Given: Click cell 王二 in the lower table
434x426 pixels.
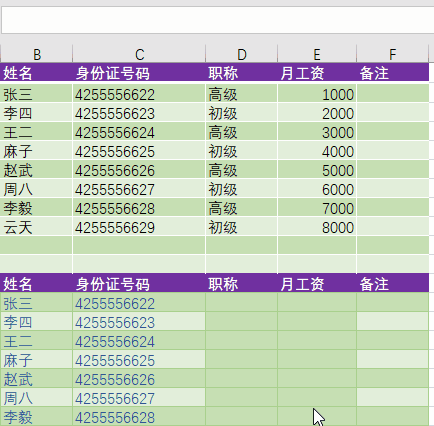Looking at the screenshot, I should pos(36,340).
